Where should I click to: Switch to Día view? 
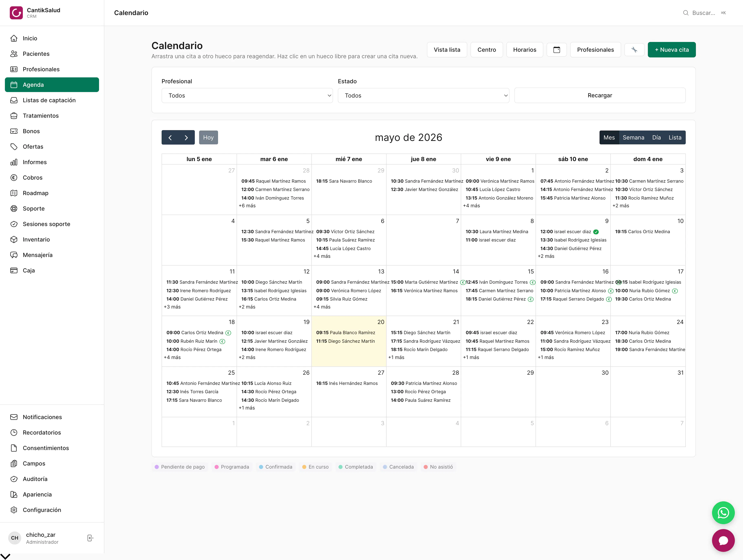656,137
